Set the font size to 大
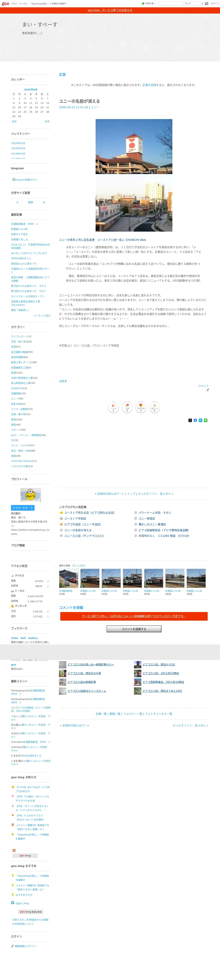The width and height of the screenshot is (220, 980). [44, 202]
